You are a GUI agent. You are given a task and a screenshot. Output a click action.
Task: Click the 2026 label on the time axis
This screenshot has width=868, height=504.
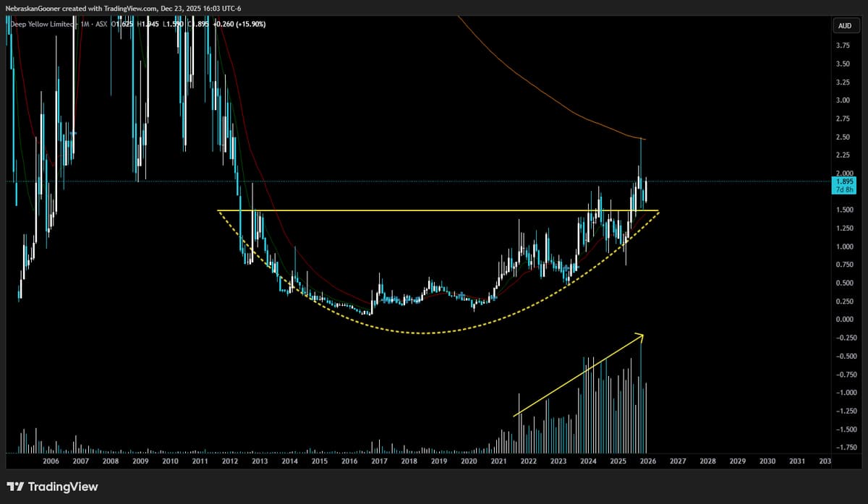click(649, 461)
